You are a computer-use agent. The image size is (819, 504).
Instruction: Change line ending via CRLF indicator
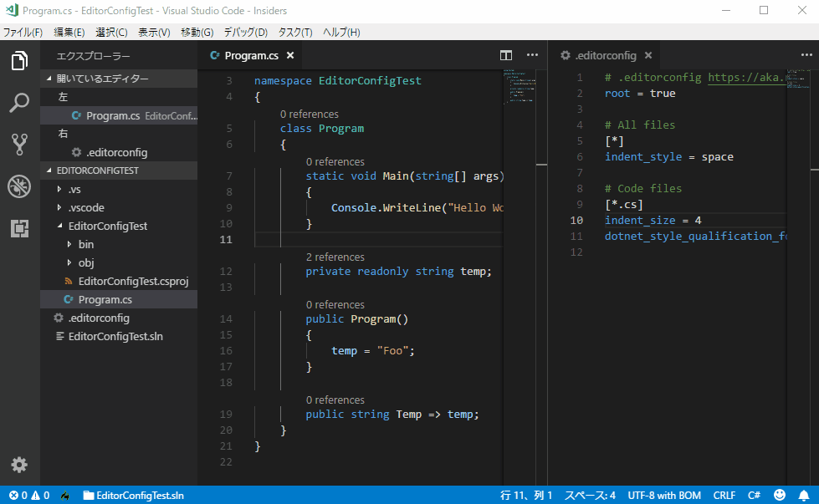click(x=724, y=495)
